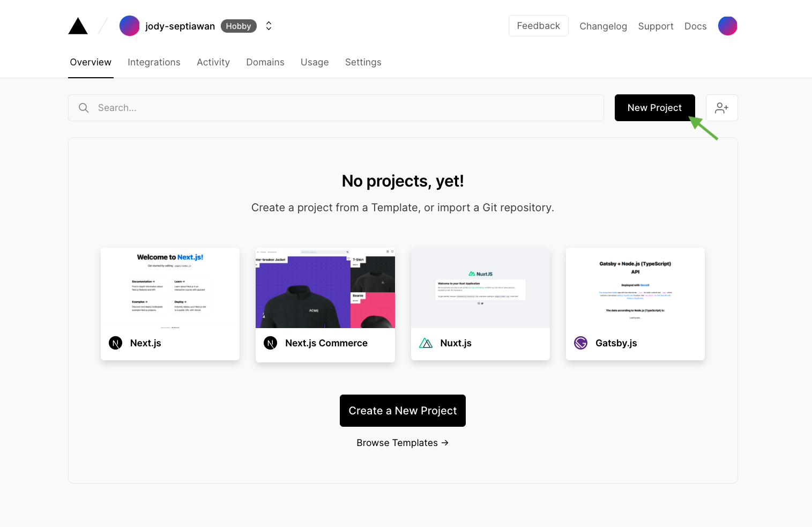Click the jody-septiawan gradient avatar
The height and width of the screenshot is (527, 812).
129,26
